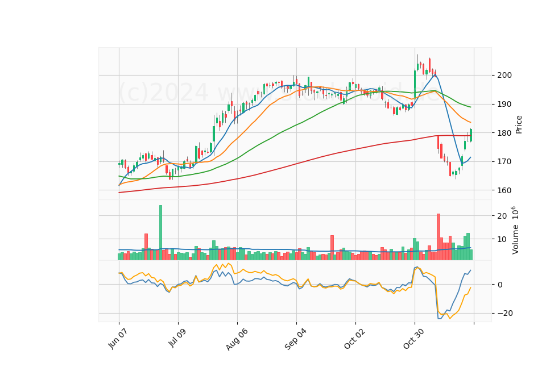
Task: Click the last green candlestick near 180
Action: (471, 135)
